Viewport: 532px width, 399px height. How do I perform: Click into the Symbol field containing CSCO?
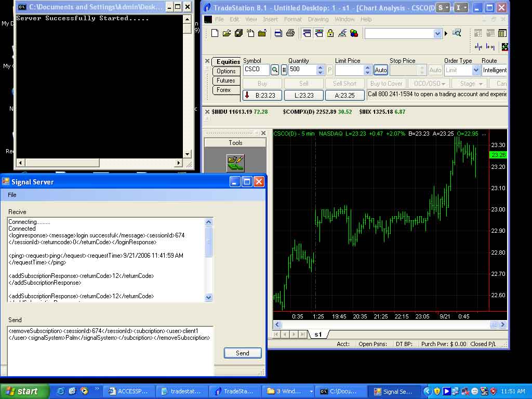(x=257, y=70)
